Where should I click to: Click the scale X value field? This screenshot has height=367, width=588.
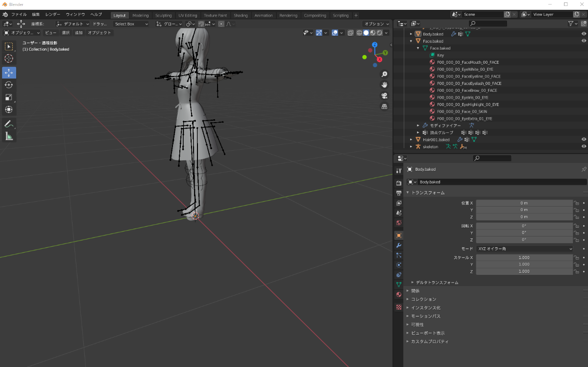tap(524, 258)
